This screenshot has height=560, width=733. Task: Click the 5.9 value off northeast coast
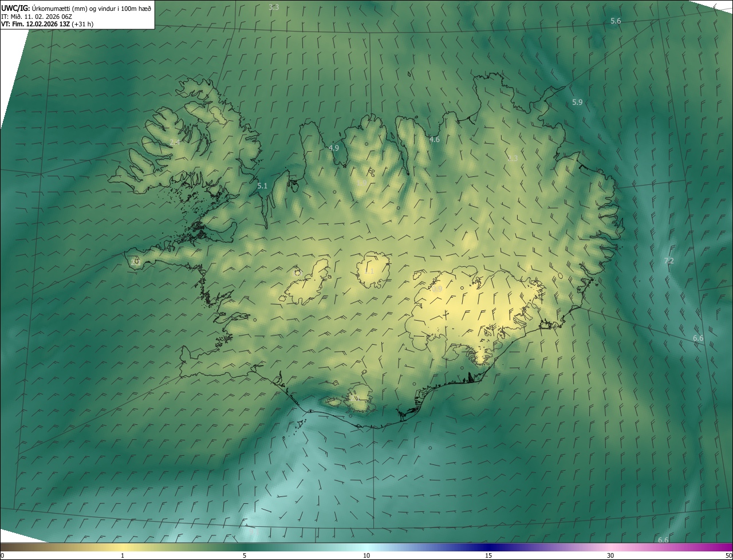tap(577, 102)
